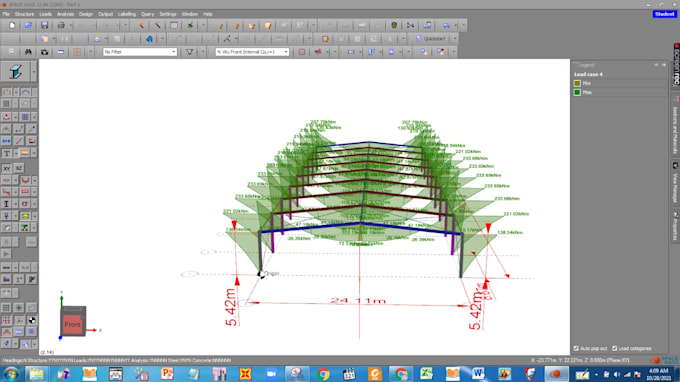This screenshot has width=680, height=382.
Task: Click the large steel I-beam section icon
Action: pyautogui.click(x=16, y=72)
